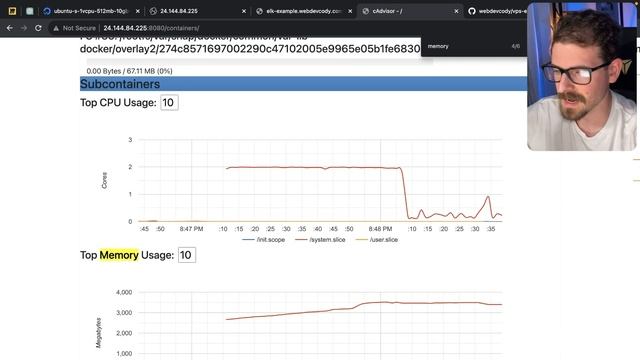
Task: Click the Top CPU Usage count field
Action: (x=169, y=102)
